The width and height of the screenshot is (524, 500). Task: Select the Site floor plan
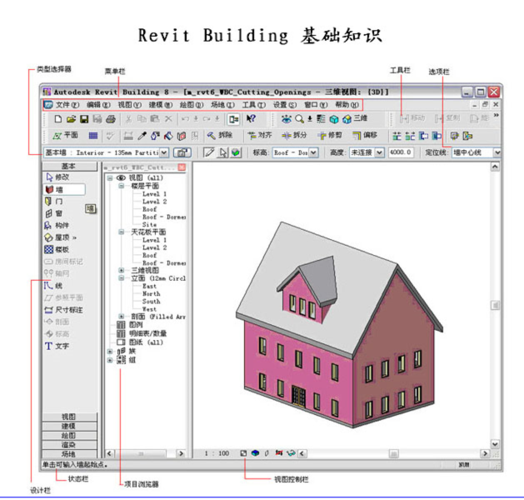click(x=149, y=225)
